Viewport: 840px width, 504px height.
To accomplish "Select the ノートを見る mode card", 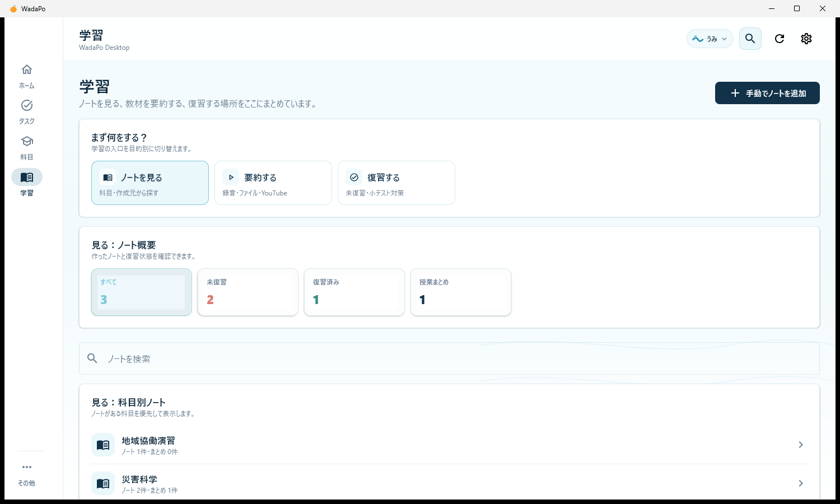I will (150, 183).
